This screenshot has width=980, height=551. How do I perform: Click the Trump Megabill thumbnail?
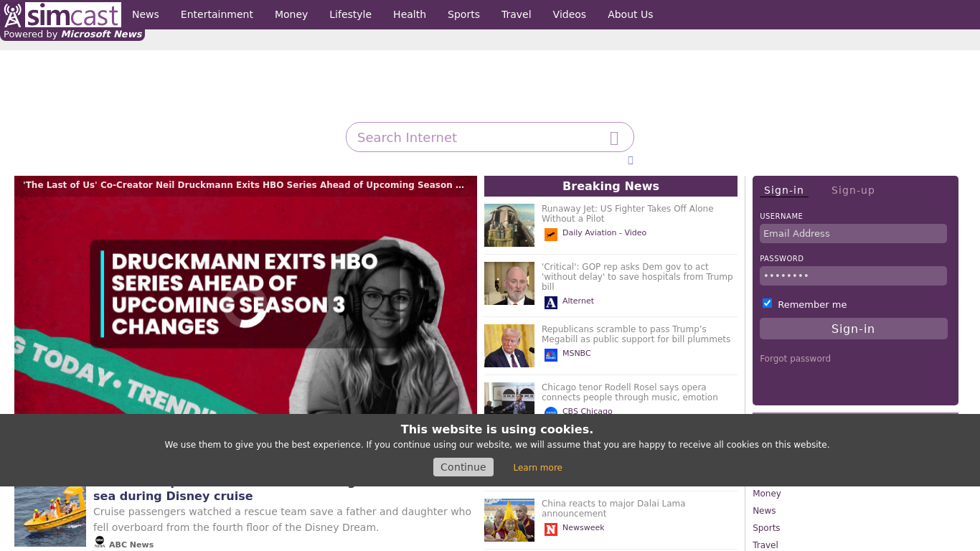click(509, 346)
